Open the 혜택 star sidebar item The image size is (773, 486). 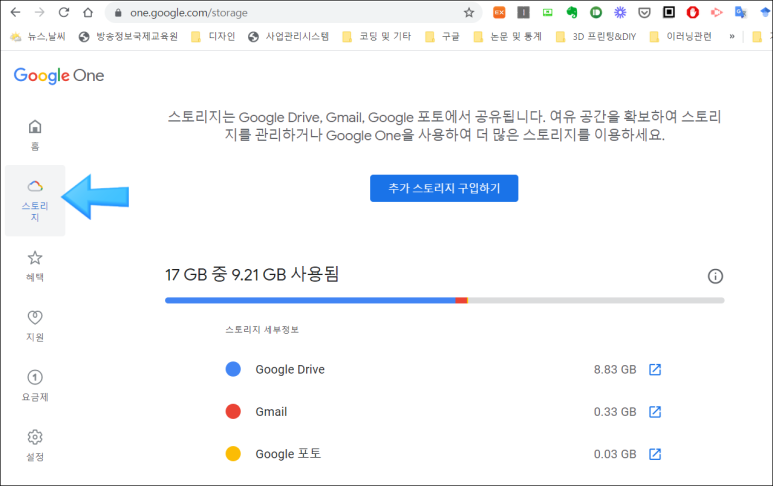[35, 266]
